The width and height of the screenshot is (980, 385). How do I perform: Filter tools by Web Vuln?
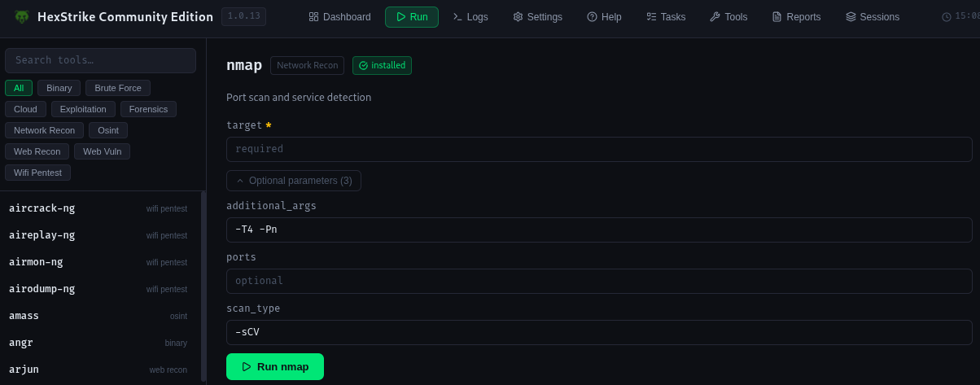[x=102, y=151]
